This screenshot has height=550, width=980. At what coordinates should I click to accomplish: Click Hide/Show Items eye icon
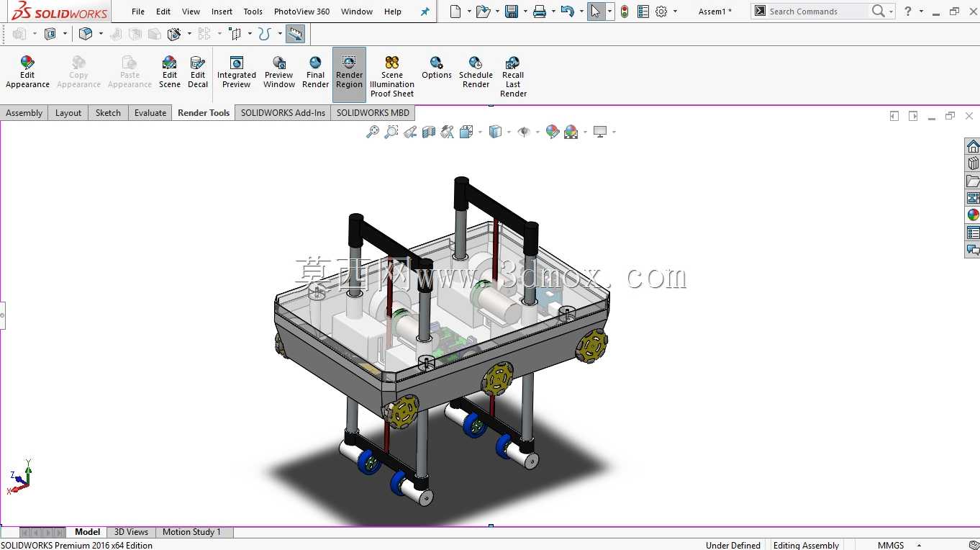pyautogui.click(x=524, y=132)
